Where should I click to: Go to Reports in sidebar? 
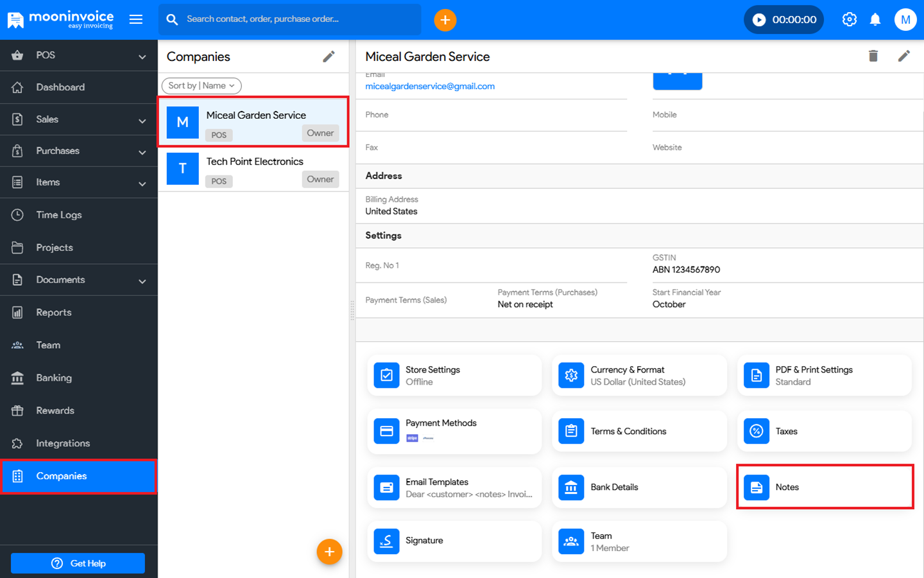tap(54, 313)
